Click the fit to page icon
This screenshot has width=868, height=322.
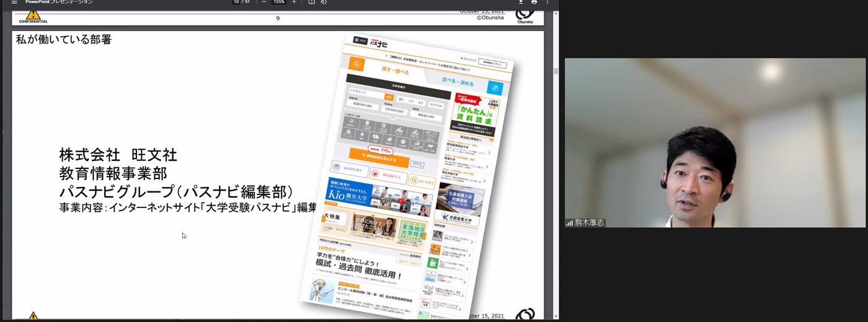[x=312, y=2]
